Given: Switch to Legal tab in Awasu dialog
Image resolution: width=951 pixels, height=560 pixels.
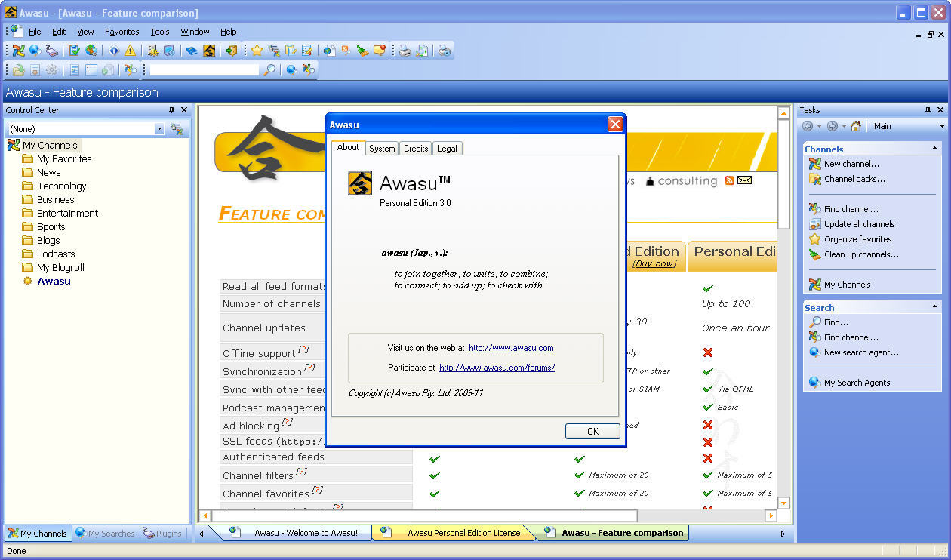Looking at the screenshot, I should pyautogui.click(x=447, y=149).
